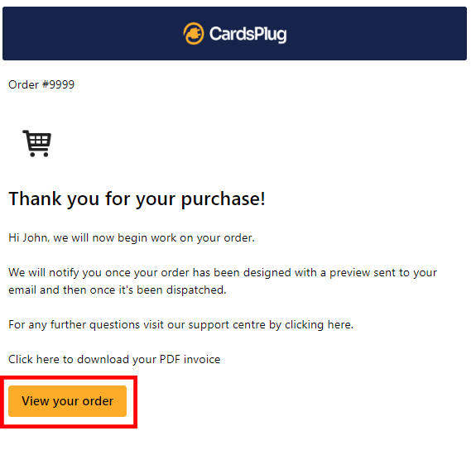Click the words 'PDF invoice'
Screen dimensions: 476x450
click(190, 359)
